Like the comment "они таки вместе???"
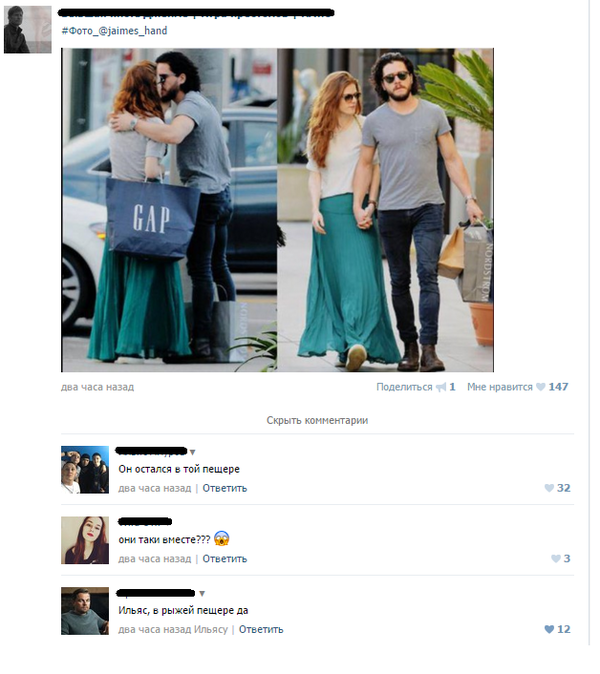Image resolution: width=600 pixels, height=674 pixels. [555, 559]
